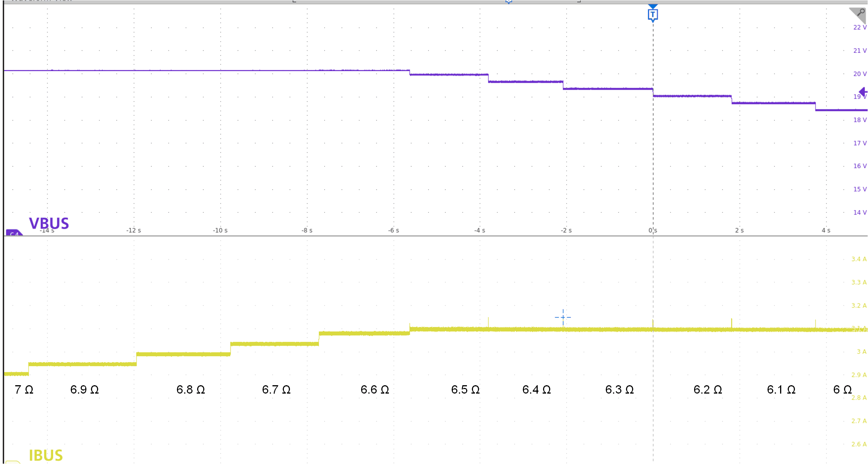The width and height of the screenshot is (868, 464).
Task: Click the 6.5 Ω annotation
Action: coord(465,390)
